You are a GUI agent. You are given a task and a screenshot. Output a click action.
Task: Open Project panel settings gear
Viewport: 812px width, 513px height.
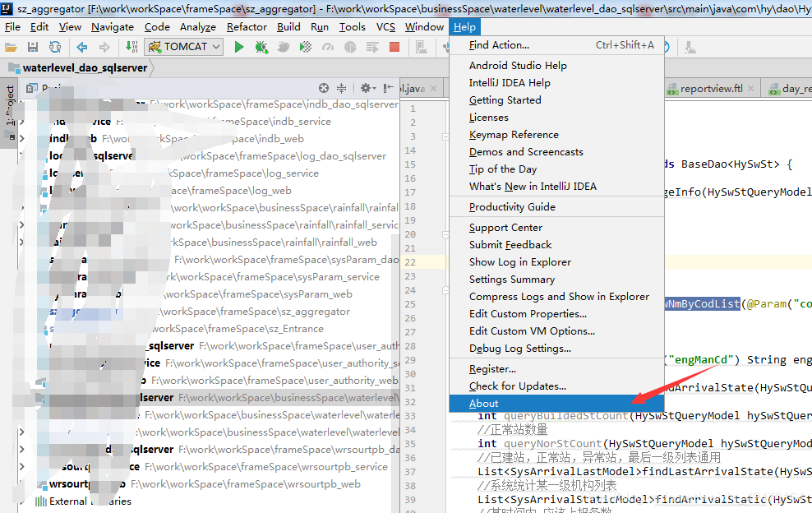click(367, 88)
